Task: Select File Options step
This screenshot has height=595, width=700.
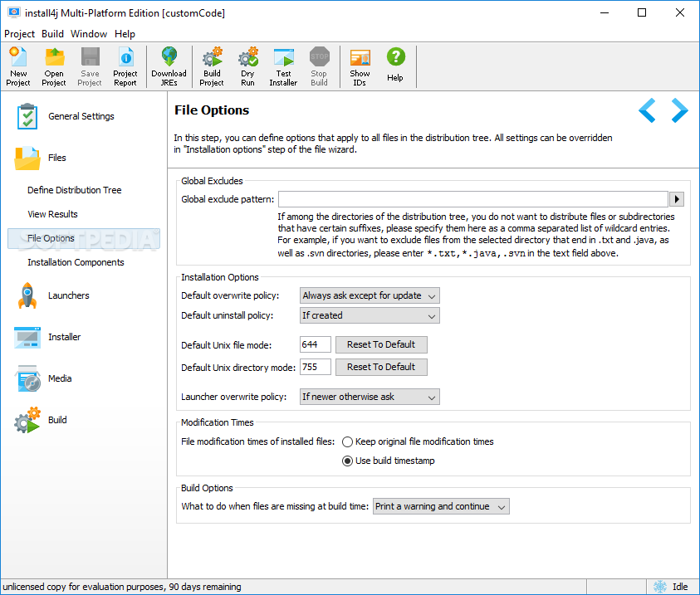Action: pos(84,239)
